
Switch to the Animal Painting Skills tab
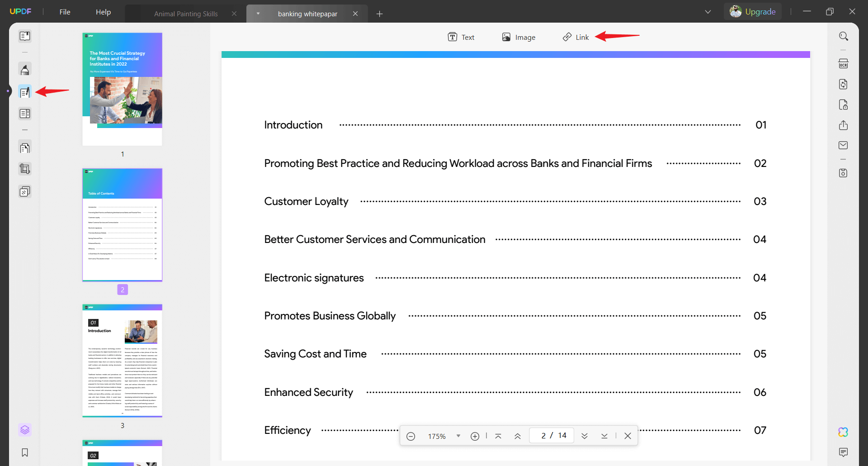(185, 14)
